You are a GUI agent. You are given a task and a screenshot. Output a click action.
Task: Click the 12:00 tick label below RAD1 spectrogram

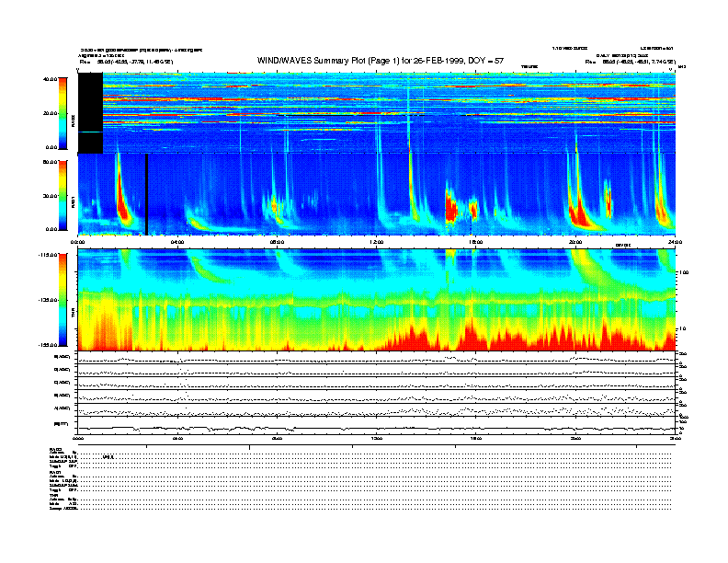(x=377, y=242)
